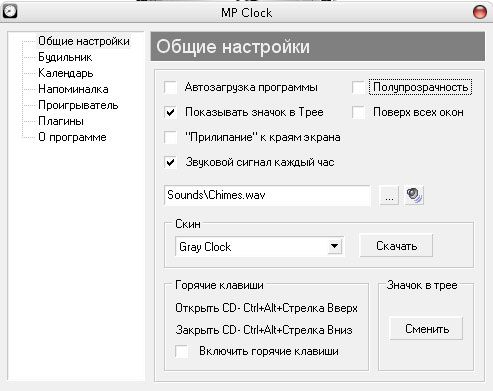Open Календарь settings page
Viewport: 493px width, 391px height.
[x=66, y=73]
